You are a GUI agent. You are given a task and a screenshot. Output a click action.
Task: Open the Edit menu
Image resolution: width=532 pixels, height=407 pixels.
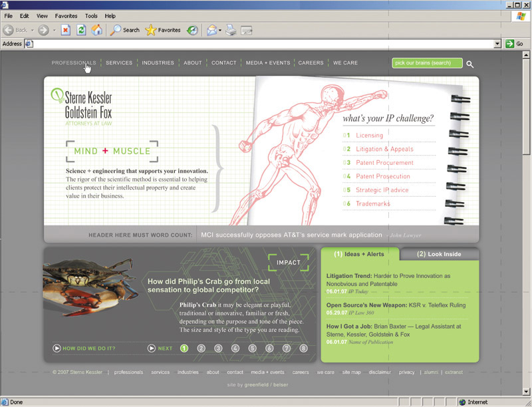click(x=24, y=16)
